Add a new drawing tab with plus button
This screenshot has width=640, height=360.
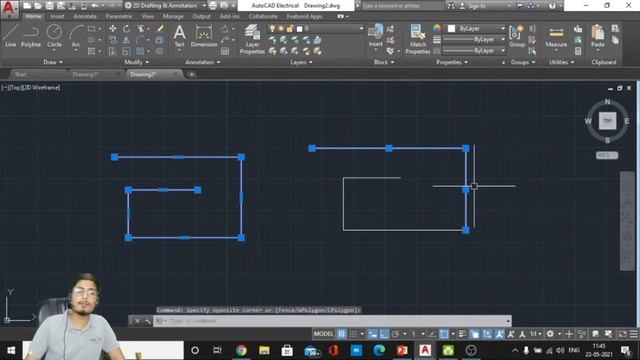(191, 74)
